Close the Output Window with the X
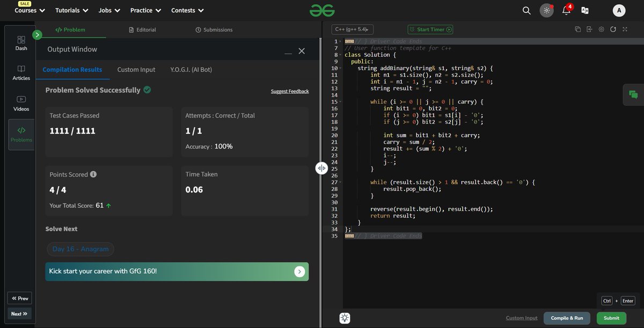Viewport: 644px width, 328px height. click(x=302, y=51)
